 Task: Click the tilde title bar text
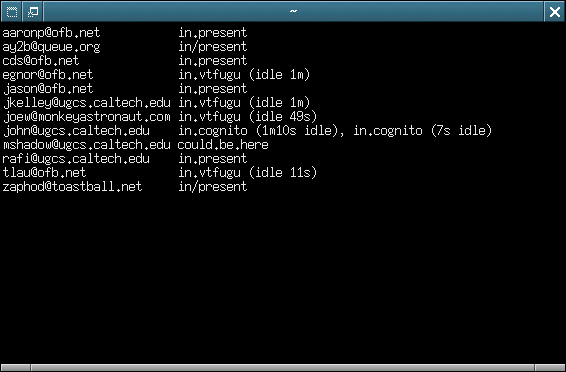point(293,11)
